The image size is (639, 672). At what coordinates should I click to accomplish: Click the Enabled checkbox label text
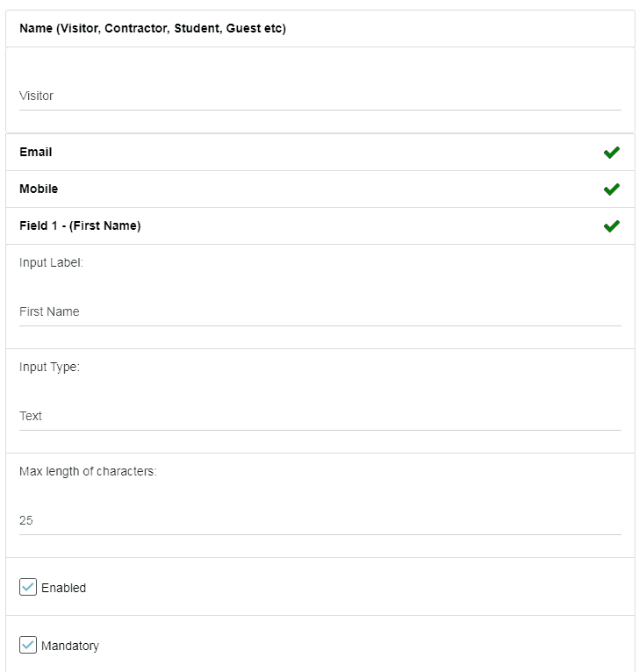(63, 588)
